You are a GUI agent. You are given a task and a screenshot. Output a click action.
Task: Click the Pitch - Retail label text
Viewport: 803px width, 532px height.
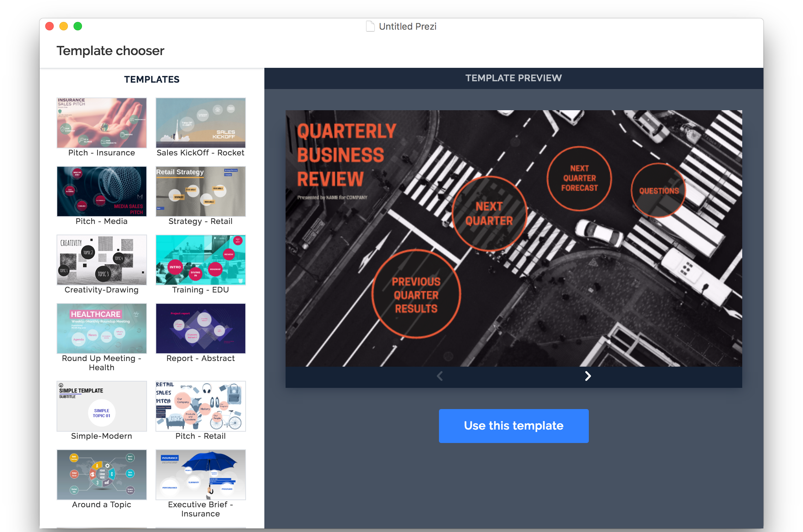201,436
